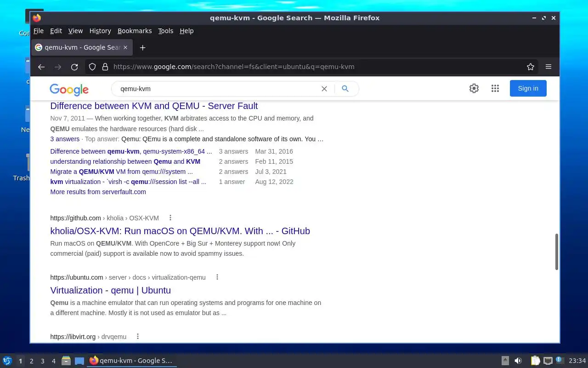Open the Tools menu
This screenshot has height=368, width=588.
[165, 31]
